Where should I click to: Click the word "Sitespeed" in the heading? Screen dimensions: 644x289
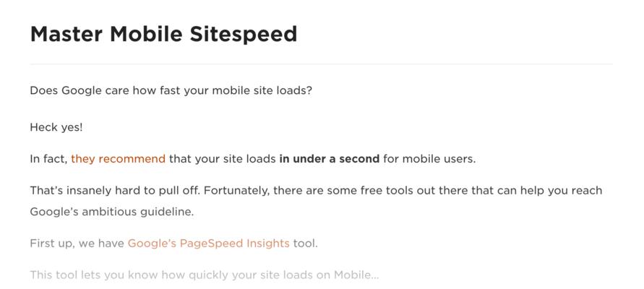(x=243, y=35)
